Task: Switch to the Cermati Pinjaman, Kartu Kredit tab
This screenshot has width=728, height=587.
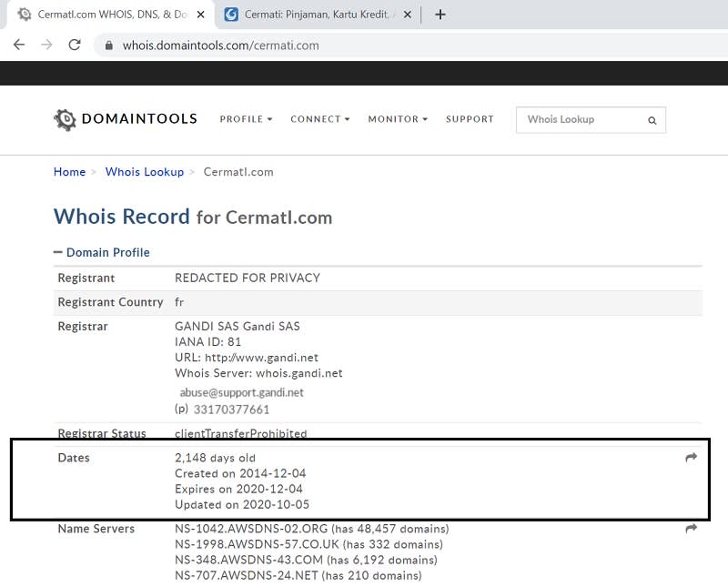Action: coord(316,15)
